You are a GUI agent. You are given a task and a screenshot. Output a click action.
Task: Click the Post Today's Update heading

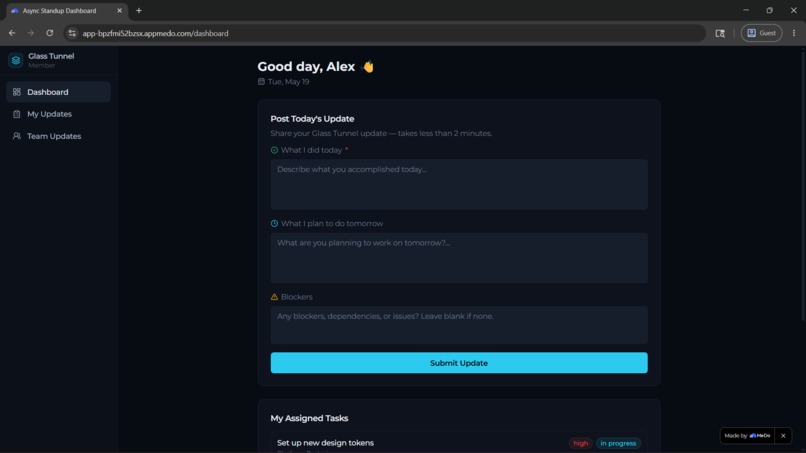point(312,119)
